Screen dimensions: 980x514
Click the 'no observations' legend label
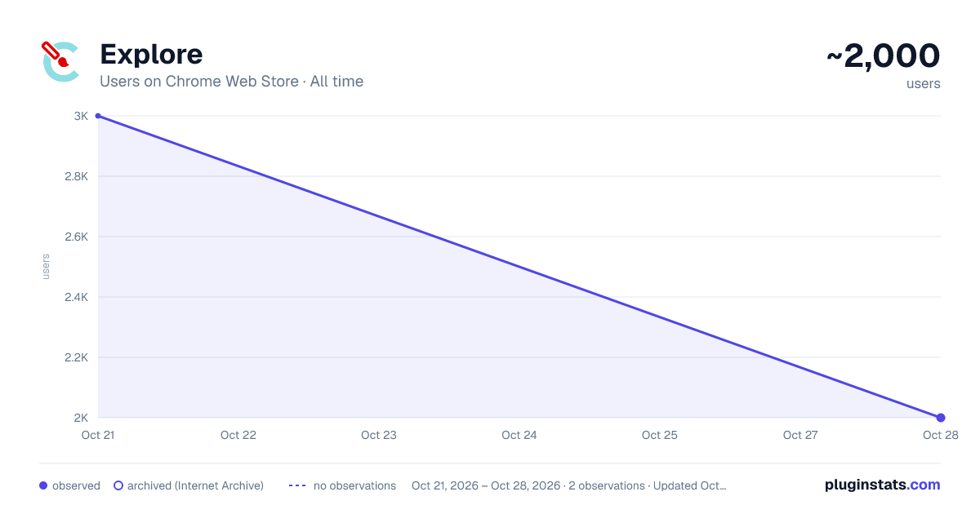coord(354,485)
